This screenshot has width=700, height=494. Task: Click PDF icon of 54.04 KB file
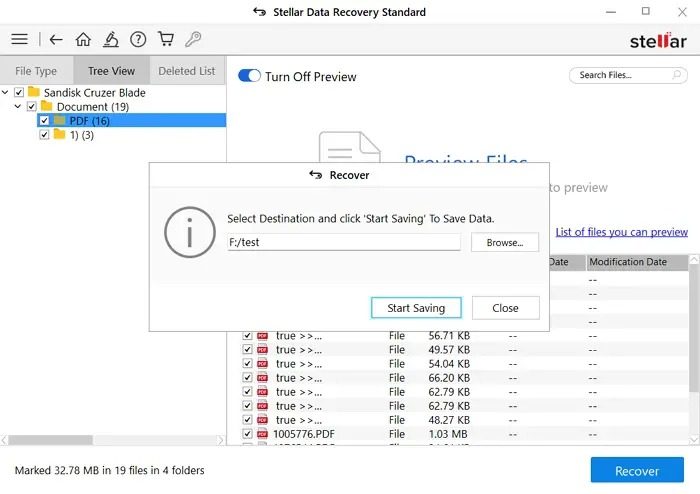pos(262,364)
